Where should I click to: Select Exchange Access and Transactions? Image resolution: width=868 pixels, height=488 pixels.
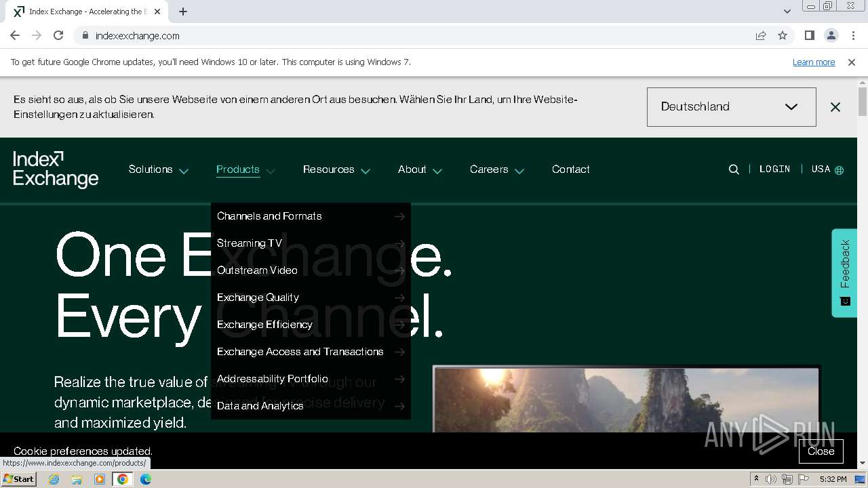tap(300, 352)
